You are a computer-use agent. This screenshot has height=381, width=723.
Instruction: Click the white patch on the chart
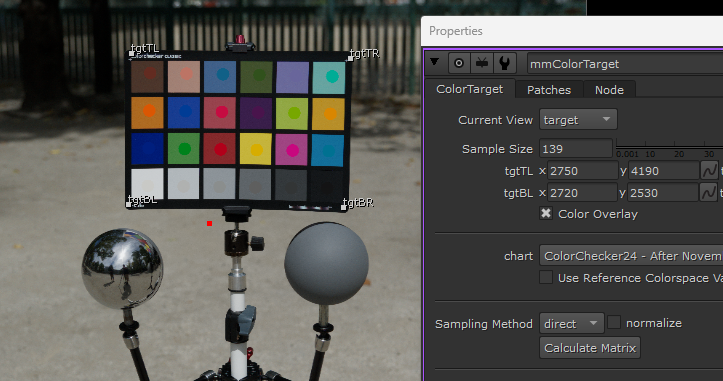[147, 185]
